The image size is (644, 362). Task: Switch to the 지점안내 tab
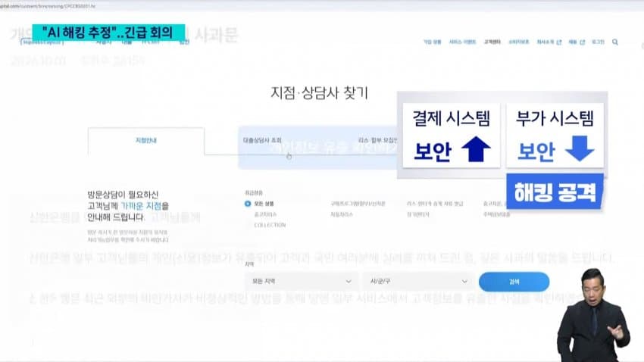[146, 141]
